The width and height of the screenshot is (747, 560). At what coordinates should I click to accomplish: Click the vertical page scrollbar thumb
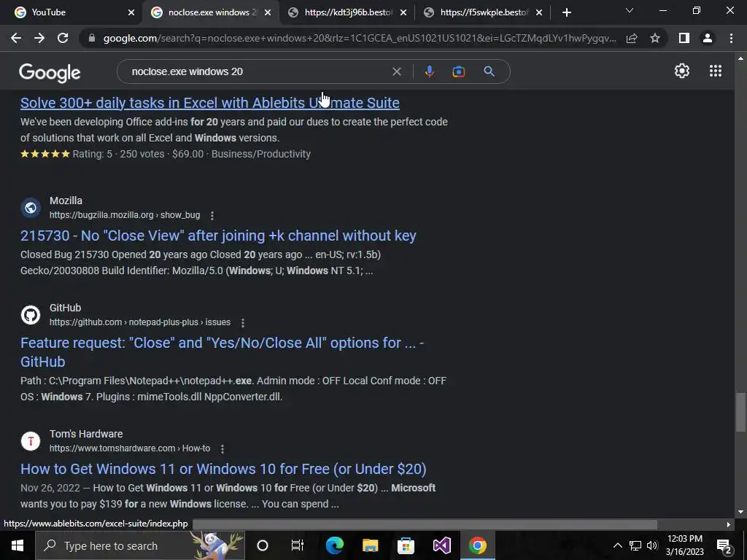(x=740, y=412)
